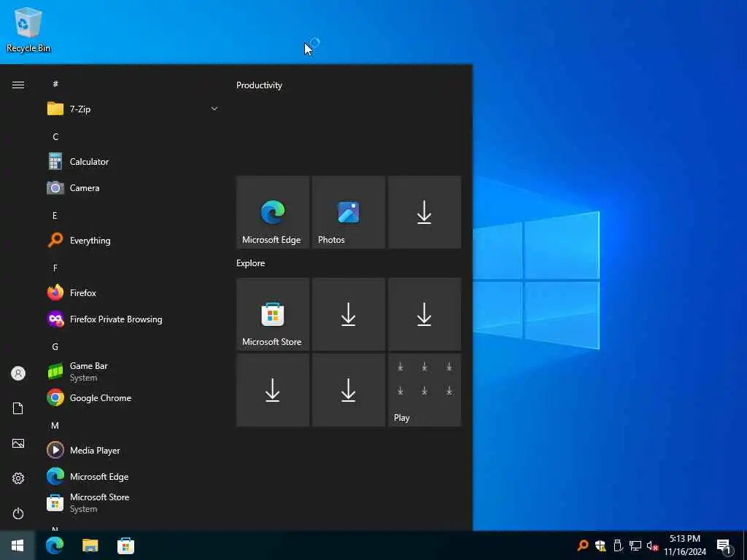Open Microsoft Store from the taskbar
Viewport: 747px width, 560px height.
125,545
